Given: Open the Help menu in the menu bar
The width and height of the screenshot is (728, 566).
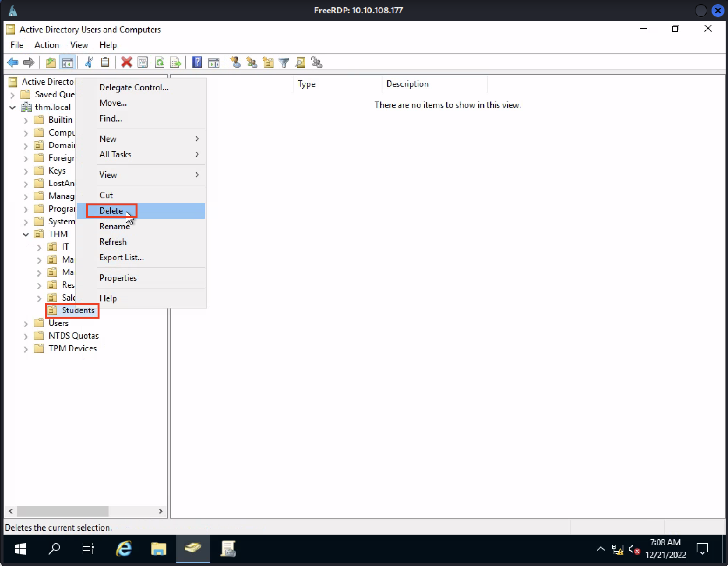Looking at the screenshot, I should [108, 45].
